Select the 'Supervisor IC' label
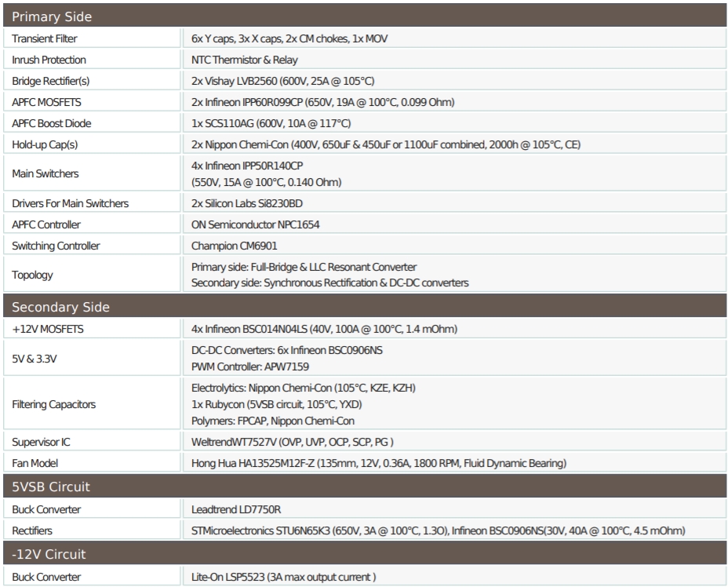Image resolution: width=728 pixels, height=587 pixels. click(41, 442)
